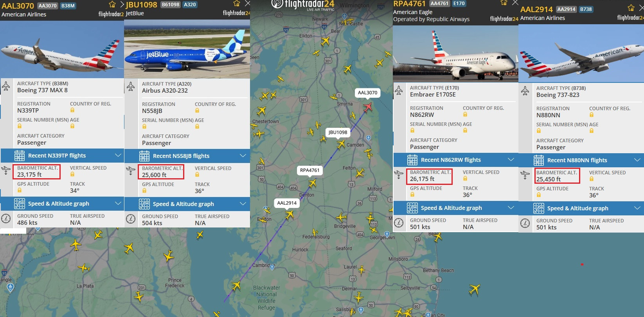This screenshot has width=644, height=317.
Task: Expand Recent N558JB flights chevron
Action: [243, 156]
